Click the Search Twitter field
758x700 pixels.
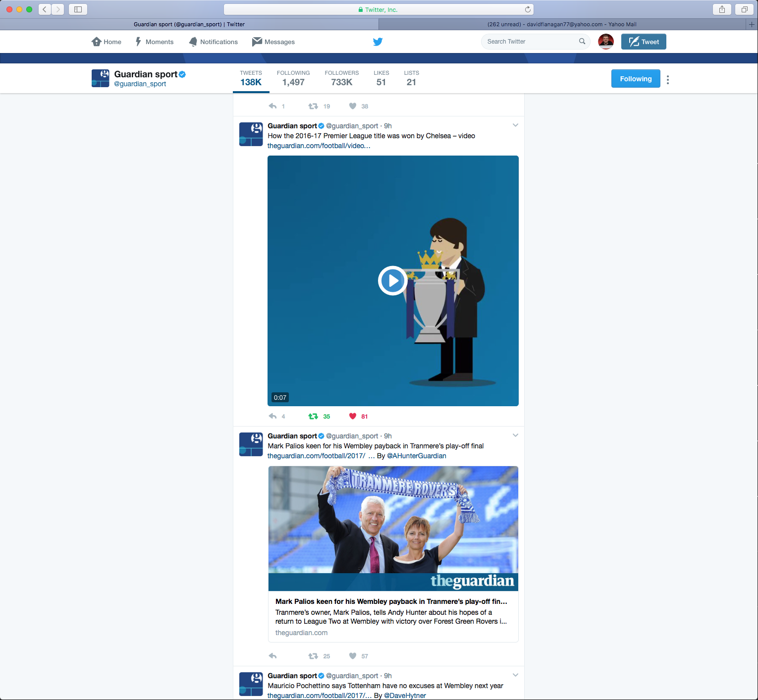click(535, 42)
